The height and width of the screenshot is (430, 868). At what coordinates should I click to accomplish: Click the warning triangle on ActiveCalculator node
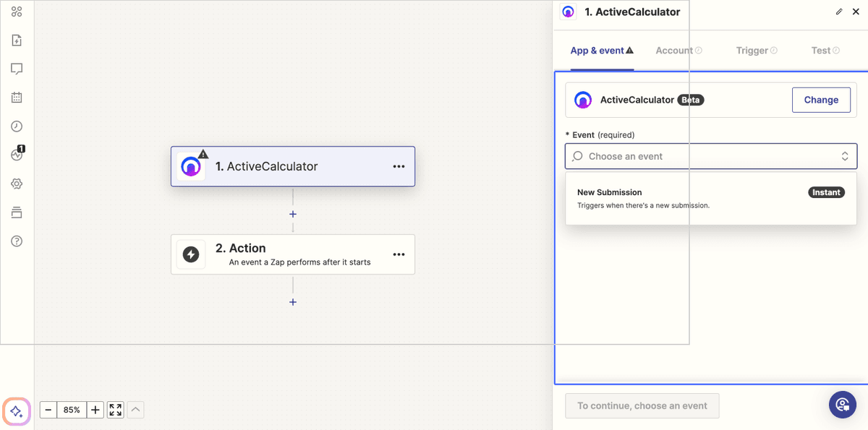(203, 154)
